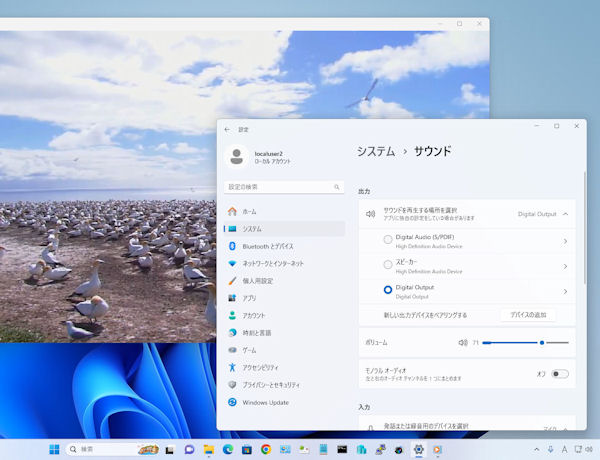Click デバイスの追加 button

point(528,315)
